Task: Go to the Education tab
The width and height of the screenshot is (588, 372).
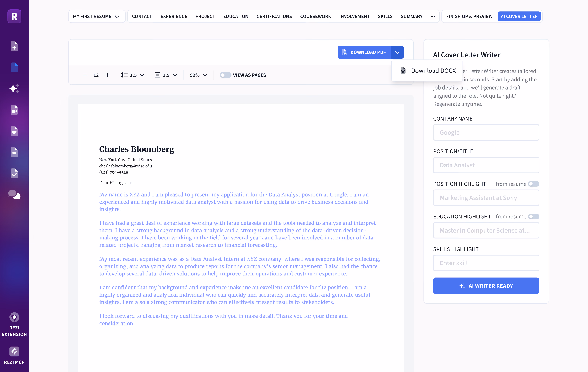Action: tap(236, 16)
